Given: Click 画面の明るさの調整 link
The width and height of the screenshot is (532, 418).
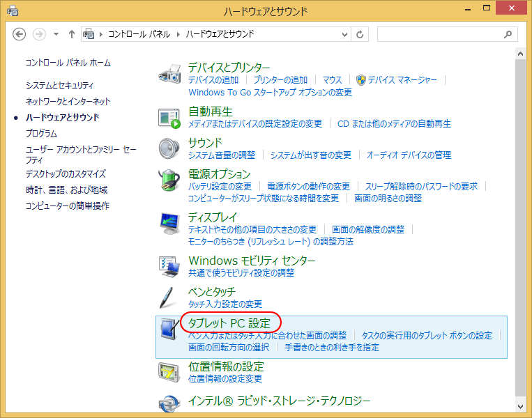Looking at the screenshot, I should [x=388, y=199].
